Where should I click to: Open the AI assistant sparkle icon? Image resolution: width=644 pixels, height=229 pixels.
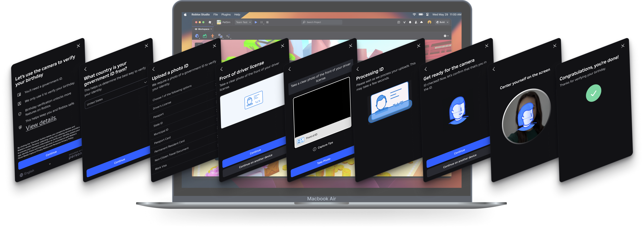point(404,22)
